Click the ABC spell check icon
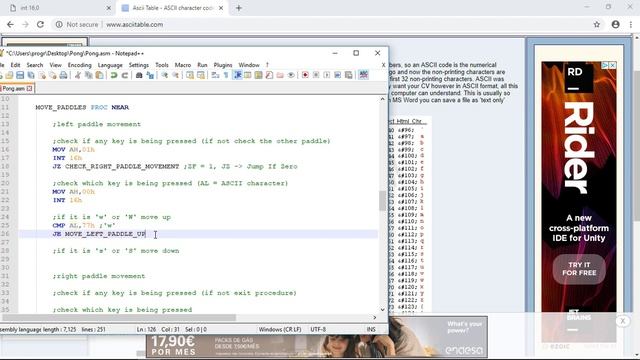The height and width of the screenshot is (360, 640). coord(363,75)
